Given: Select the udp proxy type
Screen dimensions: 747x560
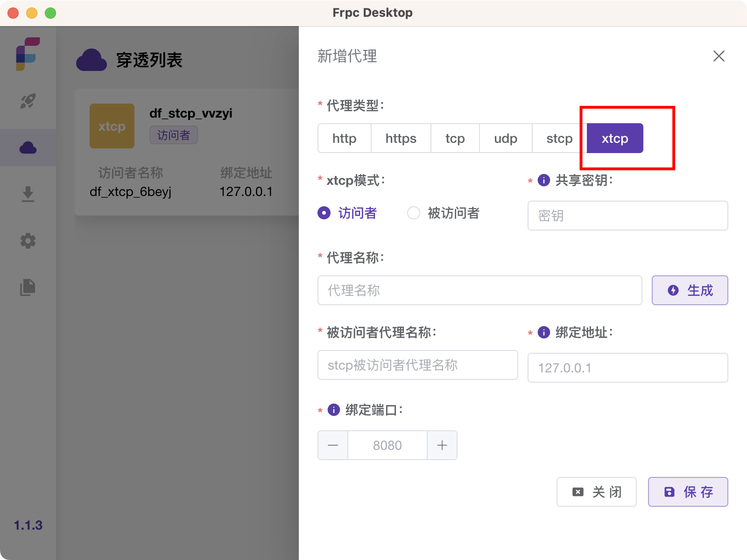Looking at the screenshot, I should pos(506,139).
